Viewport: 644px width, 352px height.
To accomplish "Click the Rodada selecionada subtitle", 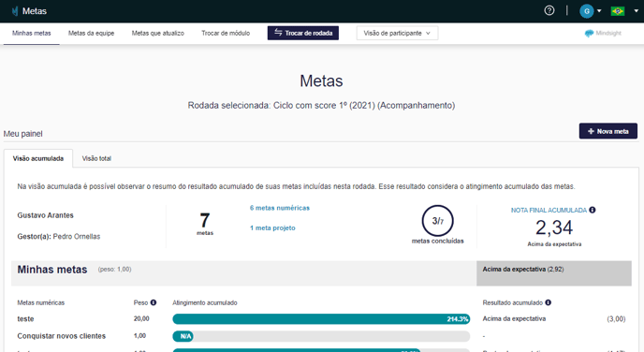I will tap(321, 106).
